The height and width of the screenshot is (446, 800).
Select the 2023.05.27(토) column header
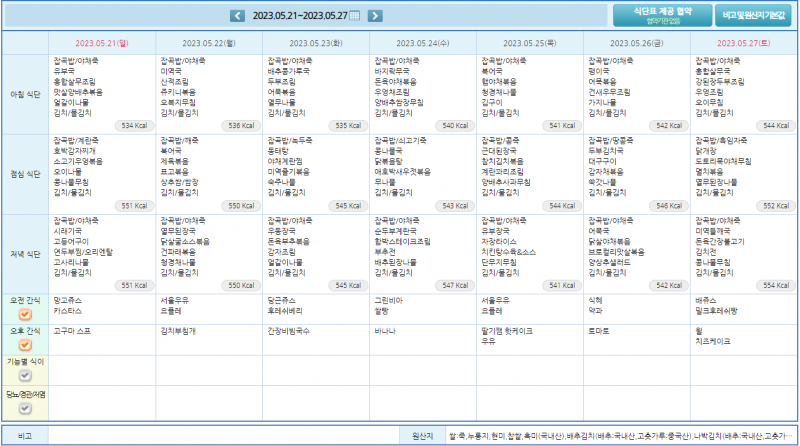tap(744, 43)
